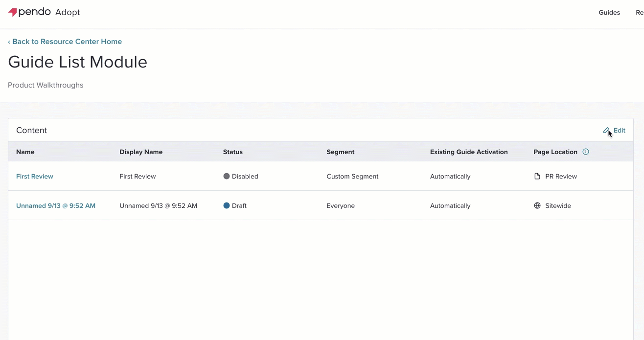The height and width of the screenshot is (340, 644).
Task: Click the Draft status text
Action: point(239,205)
